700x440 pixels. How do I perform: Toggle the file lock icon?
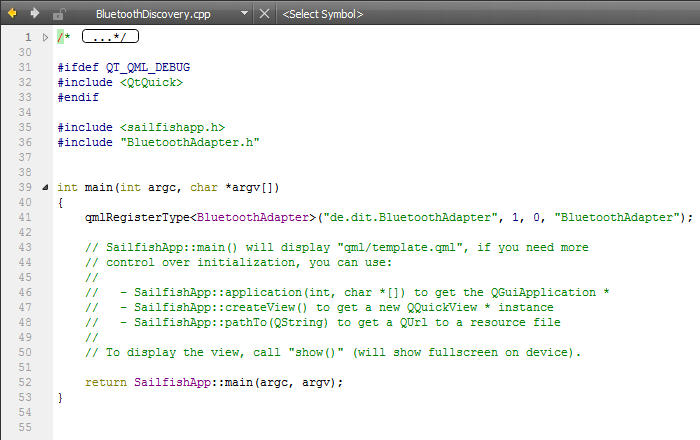tap(58, 14)
